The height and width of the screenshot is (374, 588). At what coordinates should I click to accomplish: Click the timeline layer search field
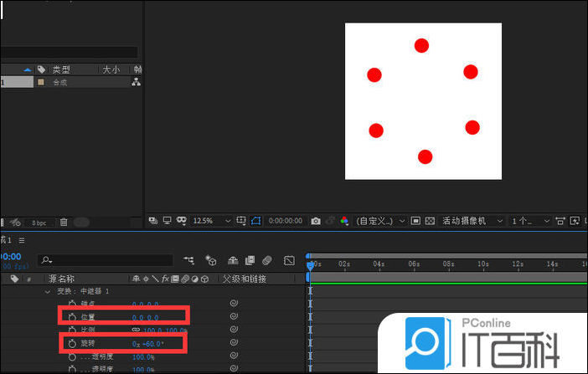pos(109,260)
